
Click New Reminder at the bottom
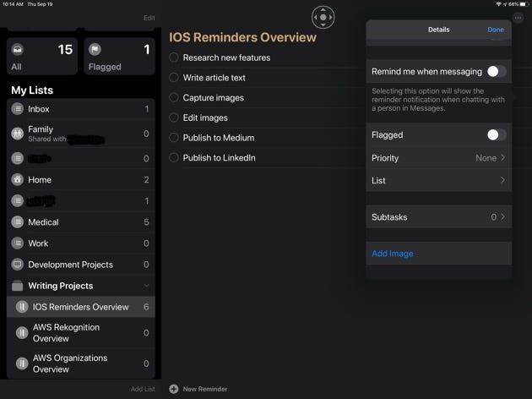[x=205, y=389]
